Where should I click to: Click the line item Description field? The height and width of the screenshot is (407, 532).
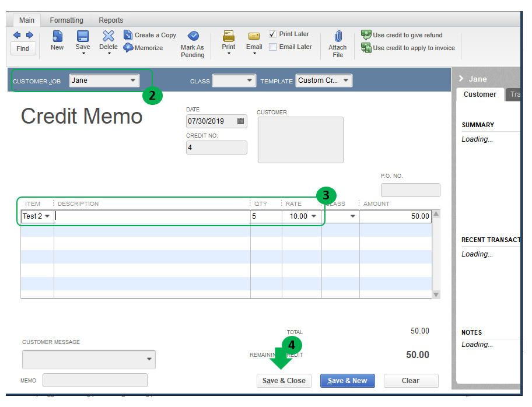click(x=152, y=216)
